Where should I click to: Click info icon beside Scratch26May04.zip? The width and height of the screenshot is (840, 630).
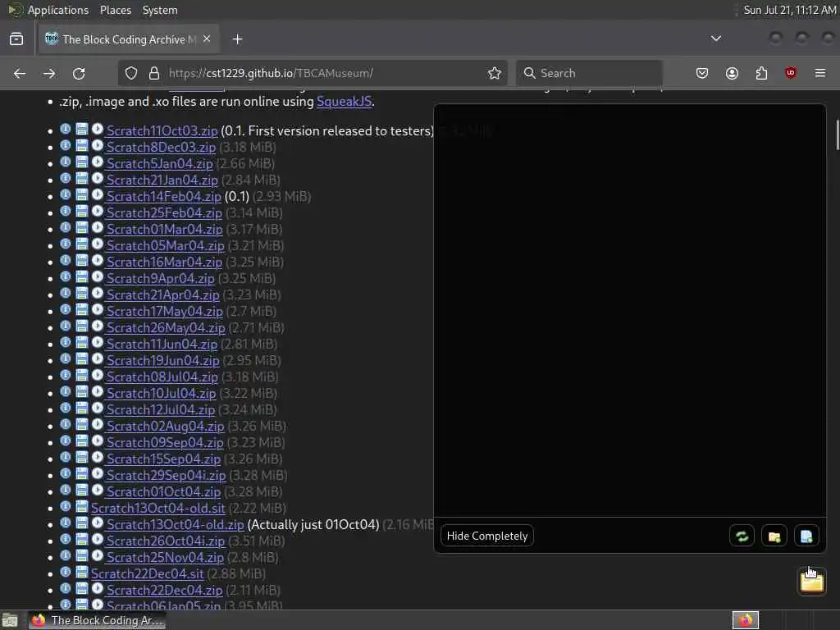click(x=66, y=326)
